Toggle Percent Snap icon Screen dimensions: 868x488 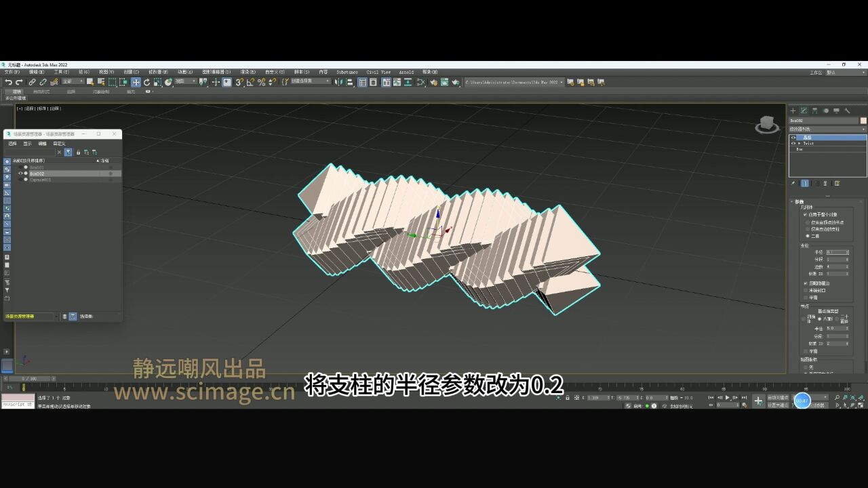(x=261, y=82)
